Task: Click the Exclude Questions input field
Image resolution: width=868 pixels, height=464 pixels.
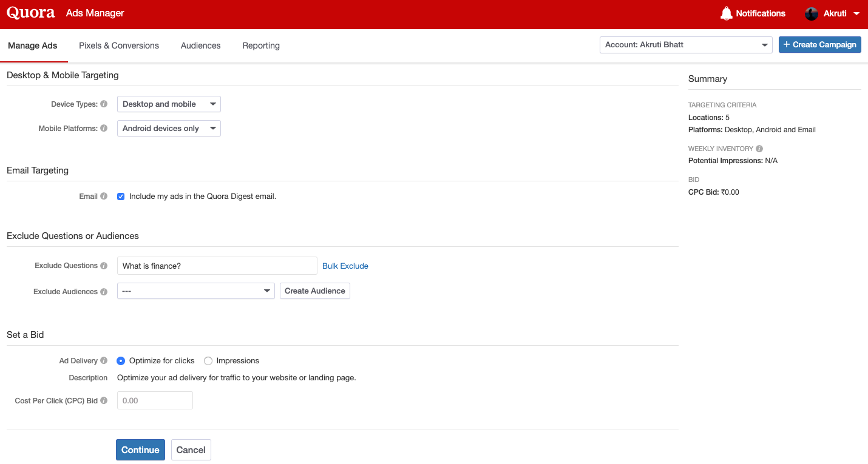Action: 217,266
